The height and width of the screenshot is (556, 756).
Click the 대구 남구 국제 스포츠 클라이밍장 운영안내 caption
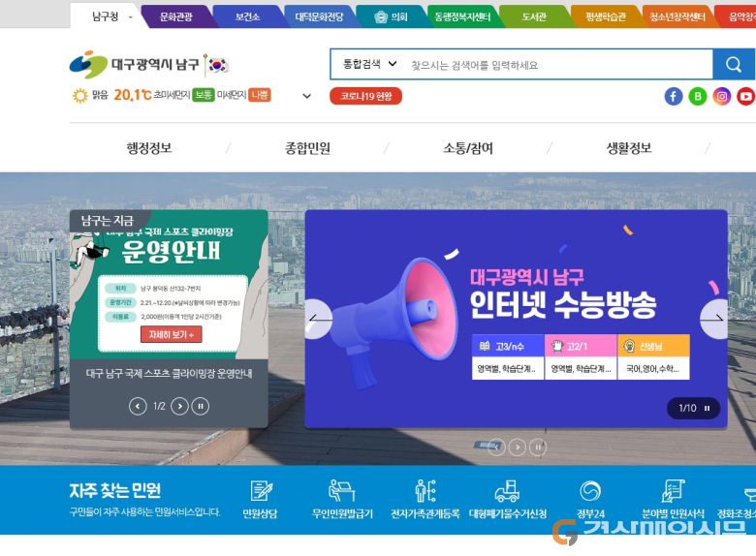[169, 373]
